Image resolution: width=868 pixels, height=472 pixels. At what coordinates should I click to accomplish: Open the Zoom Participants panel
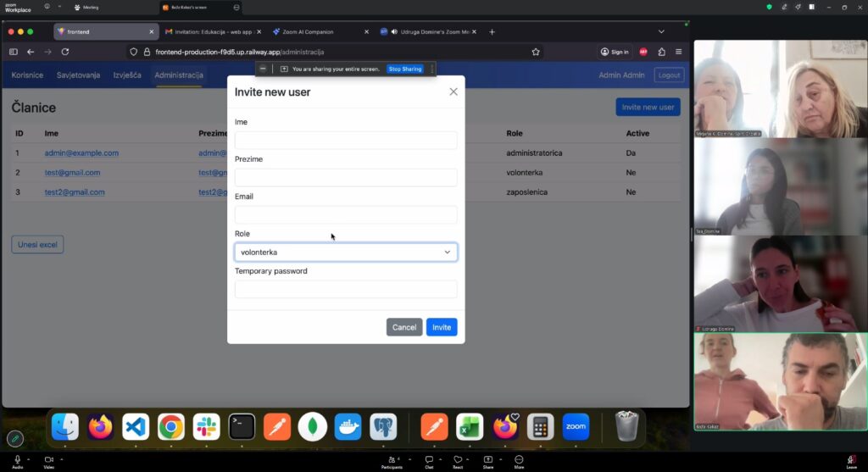392,460
